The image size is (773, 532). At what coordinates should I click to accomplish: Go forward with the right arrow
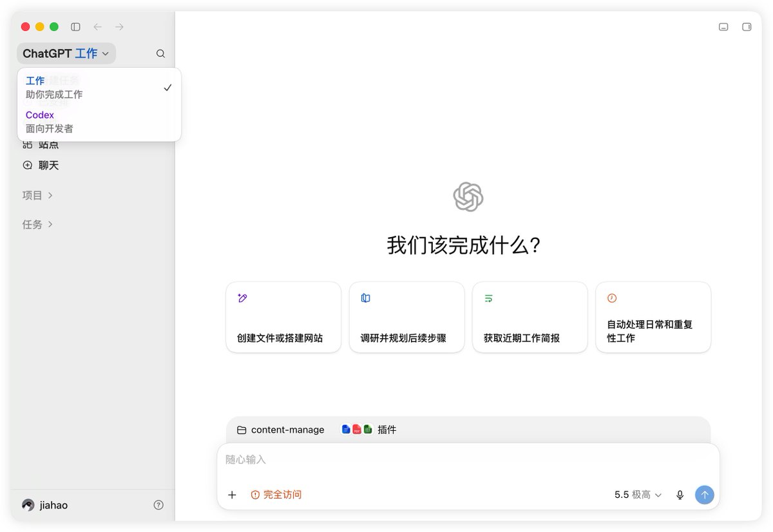coord(119,27)
